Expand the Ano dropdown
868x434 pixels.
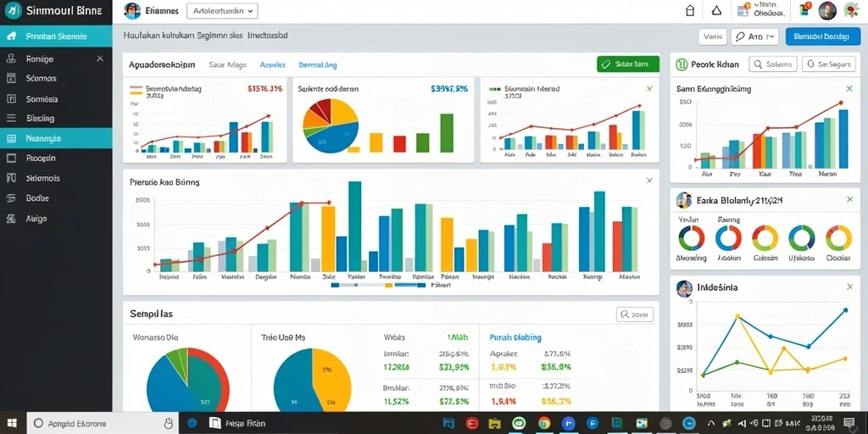754,36
